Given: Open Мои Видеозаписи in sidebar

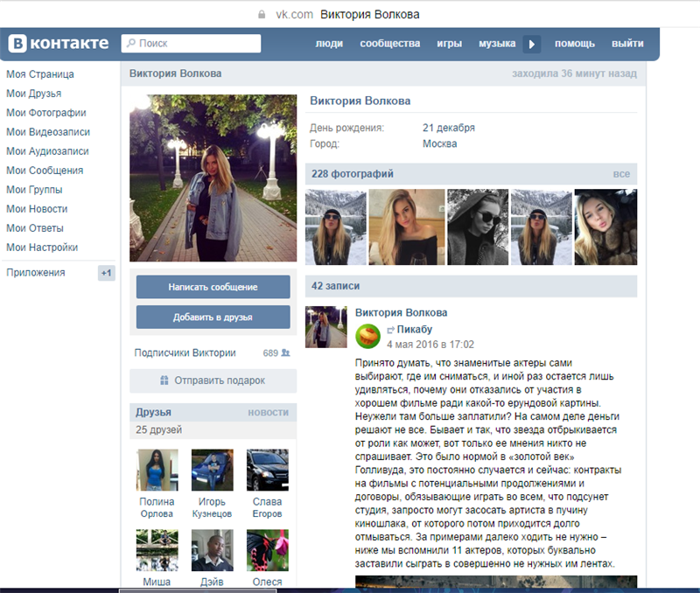Looking at the screenshot, I should (48, 131).
